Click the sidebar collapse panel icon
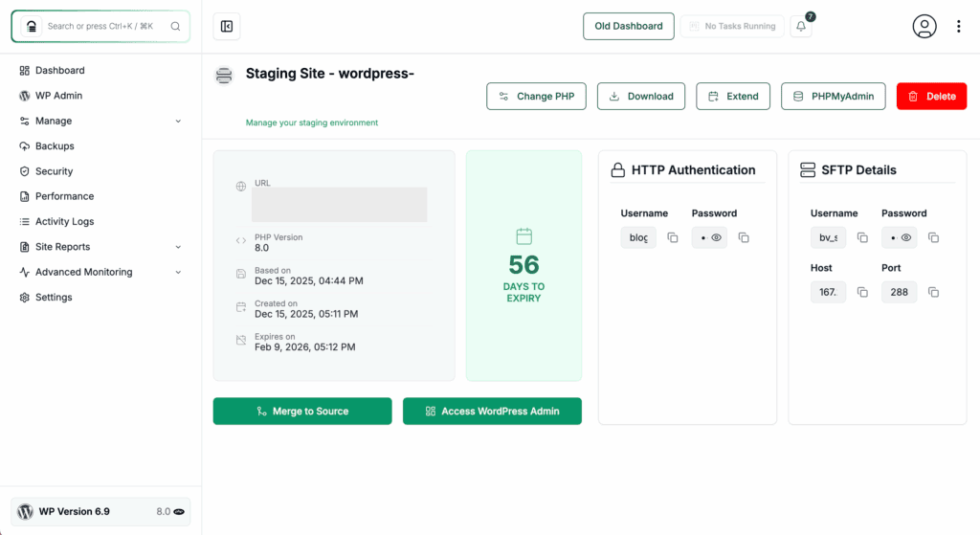Screen dimensions: 980x535 pos(226,26)
